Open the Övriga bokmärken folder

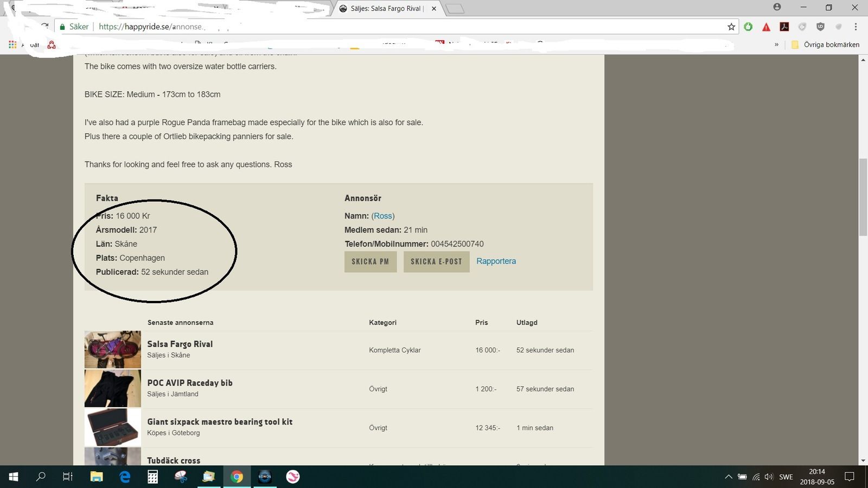click(826, 44)
